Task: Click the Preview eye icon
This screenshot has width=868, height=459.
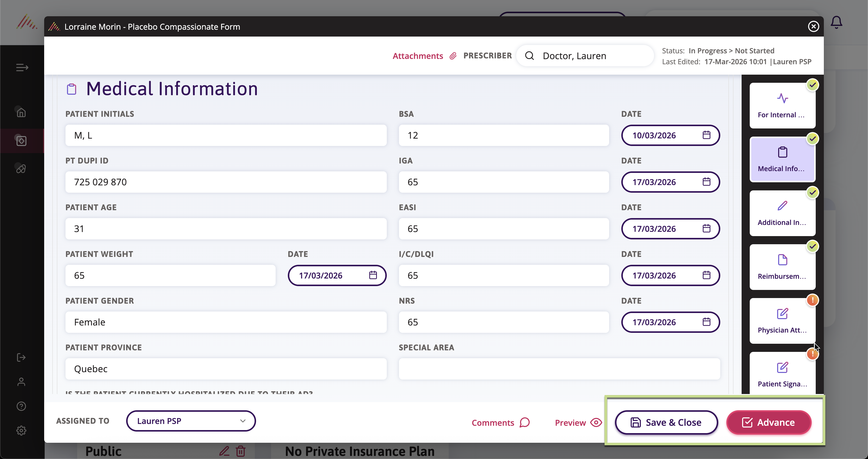Action: [x=596, y=423]
